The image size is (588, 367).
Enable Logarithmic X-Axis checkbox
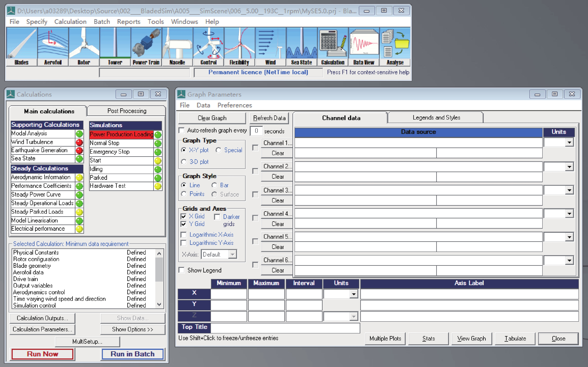pos(184,235)
